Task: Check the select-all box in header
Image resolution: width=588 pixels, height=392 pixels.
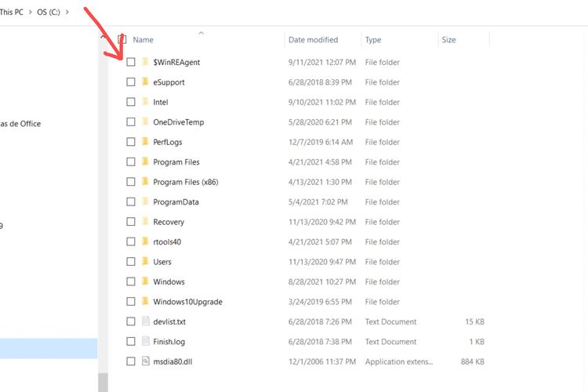Action: pyautogui.click(x=122, y=39)
